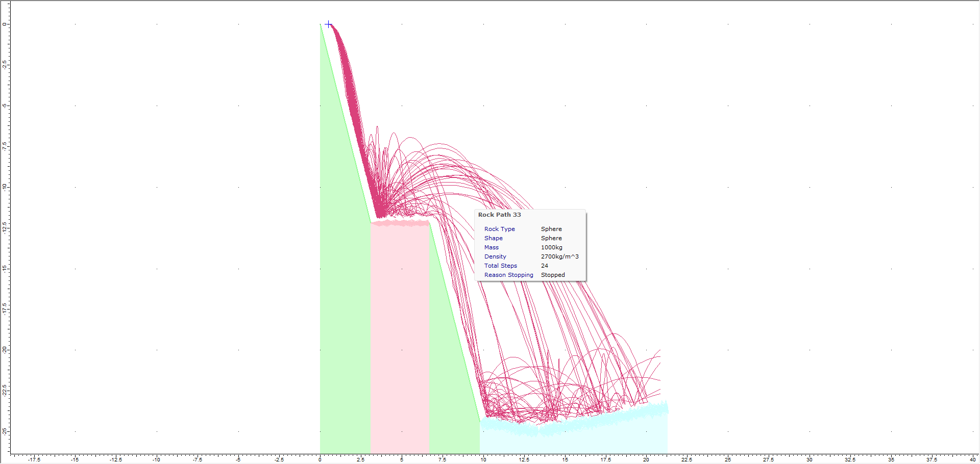Click the 40 tick on horizontal axis
This screenshot has width=980, height=464.
point(972,459)
